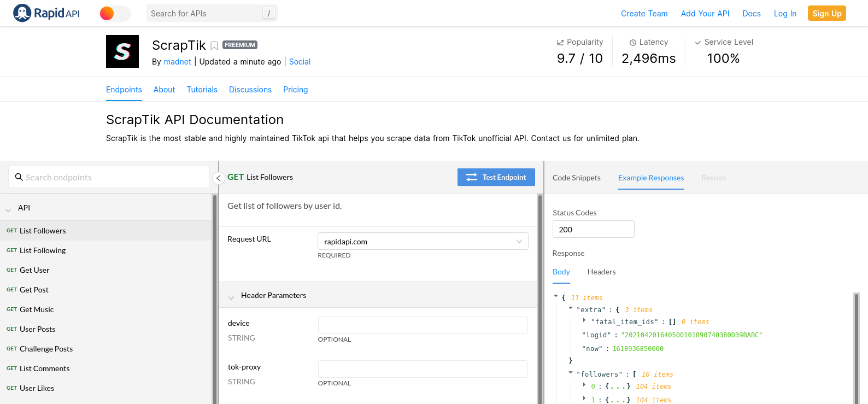Click the Log In link
This screenshot has width=868, height=404.
coord(785,14)
